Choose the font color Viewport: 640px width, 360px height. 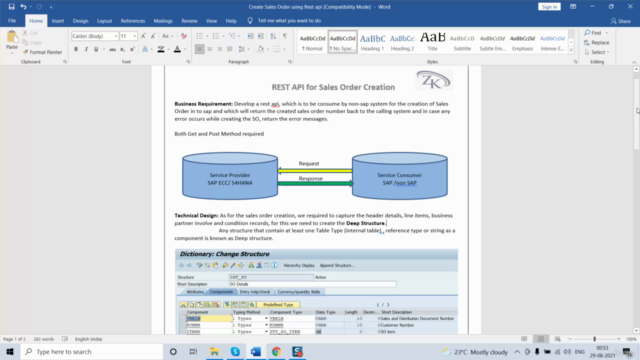click(x=177, y=49)
